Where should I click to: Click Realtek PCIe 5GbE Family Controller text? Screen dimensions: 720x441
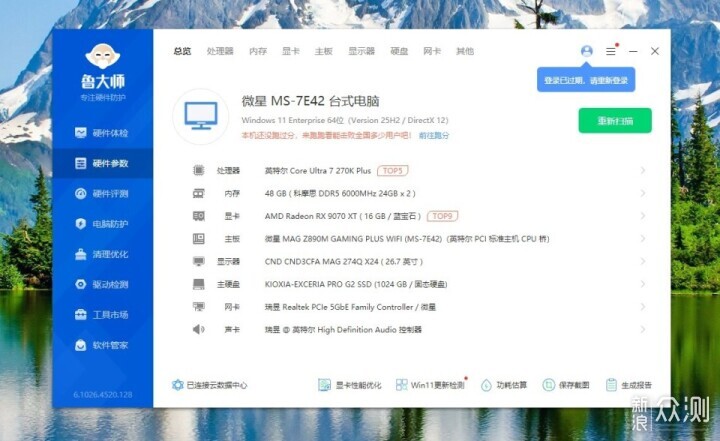tap(348, 307)
